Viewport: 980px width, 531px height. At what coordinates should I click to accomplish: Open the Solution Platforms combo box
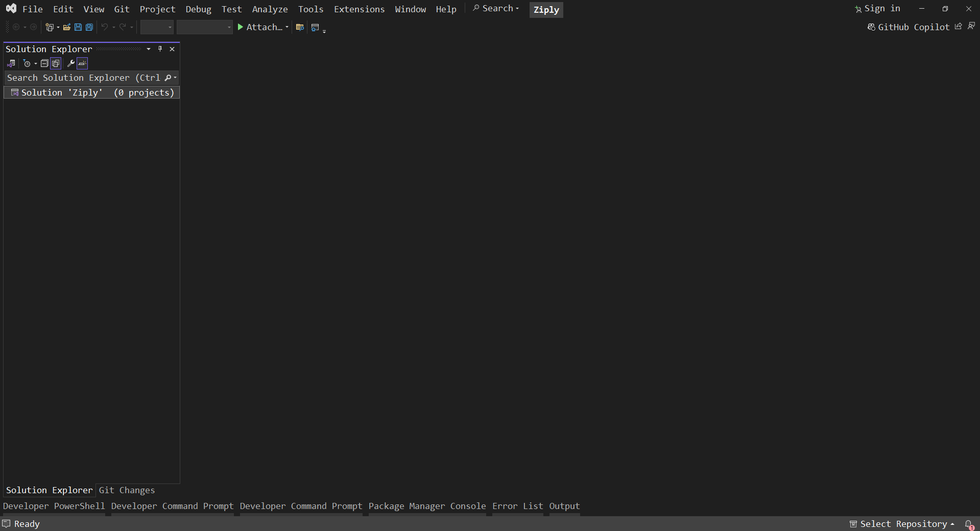coord(205,27)
